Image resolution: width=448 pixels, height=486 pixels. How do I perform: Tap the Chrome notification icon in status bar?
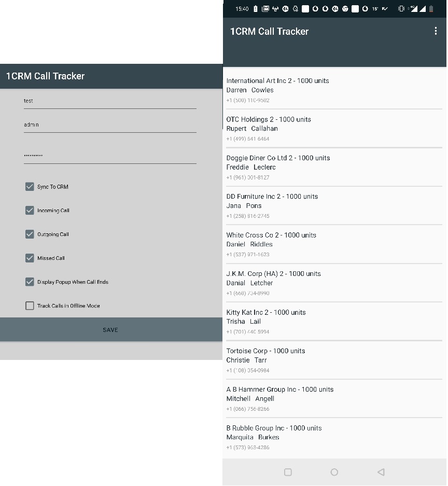345,9
